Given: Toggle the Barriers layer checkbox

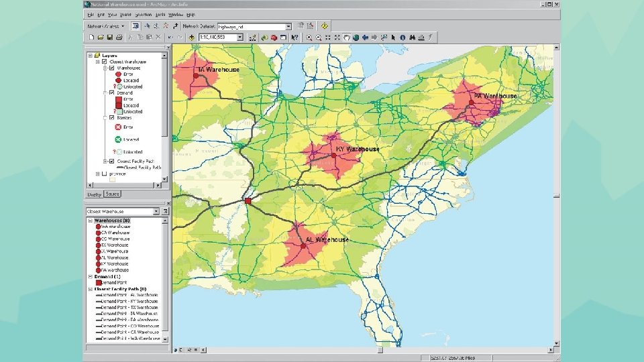Looking at the screenshot, I should (x=112, y=117).
